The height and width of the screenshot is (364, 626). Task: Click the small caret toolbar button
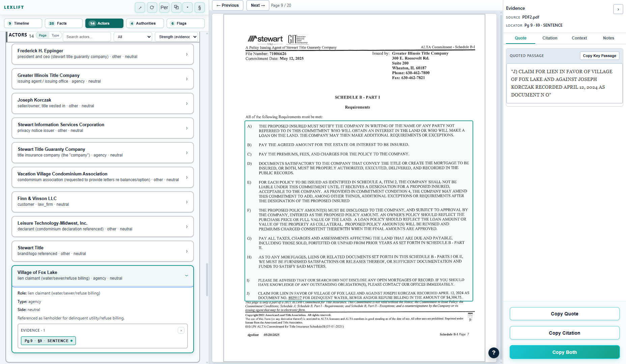188,7
